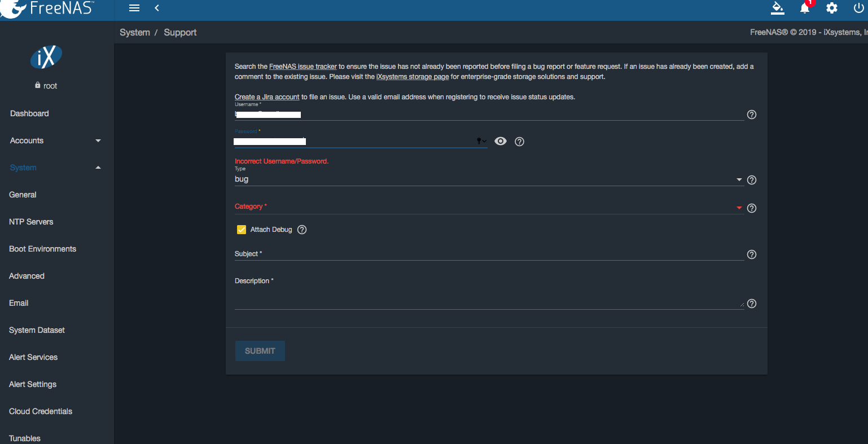Open Email settings page

click(19, 303)
